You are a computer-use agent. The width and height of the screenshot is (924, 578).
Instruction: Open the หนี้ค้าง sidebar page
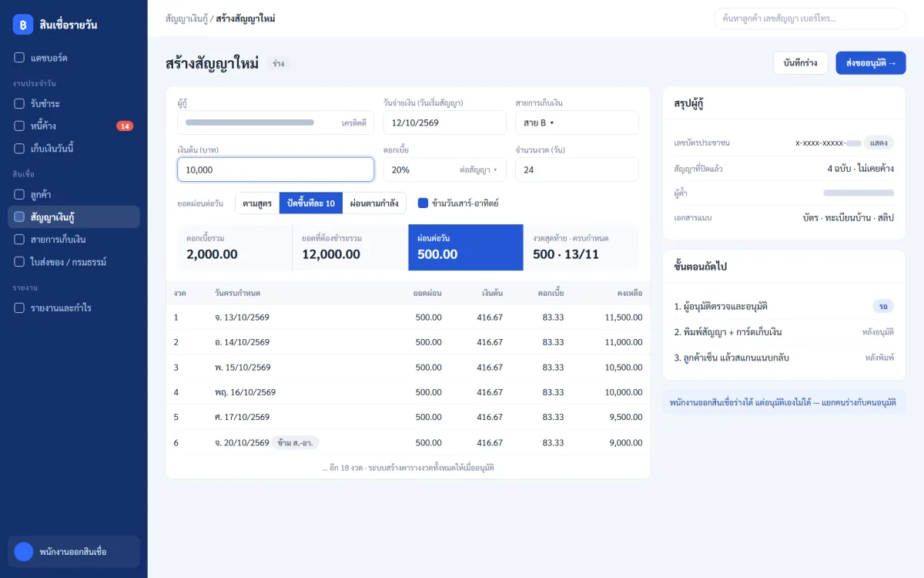click(74, 126)
